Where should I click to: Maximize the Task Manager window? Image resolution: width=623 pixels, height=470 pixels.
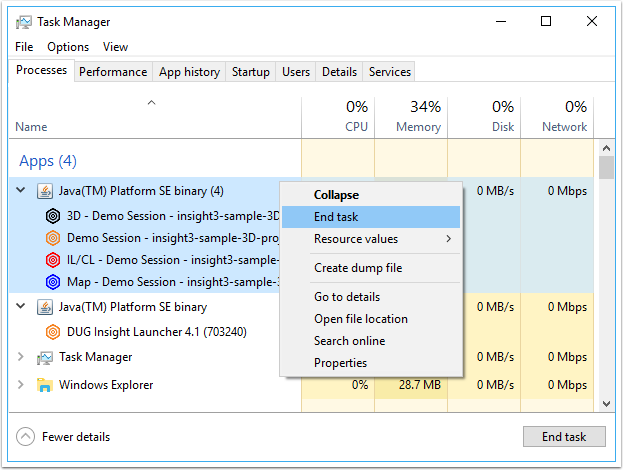pyautogui.click(x=546, y=21)
